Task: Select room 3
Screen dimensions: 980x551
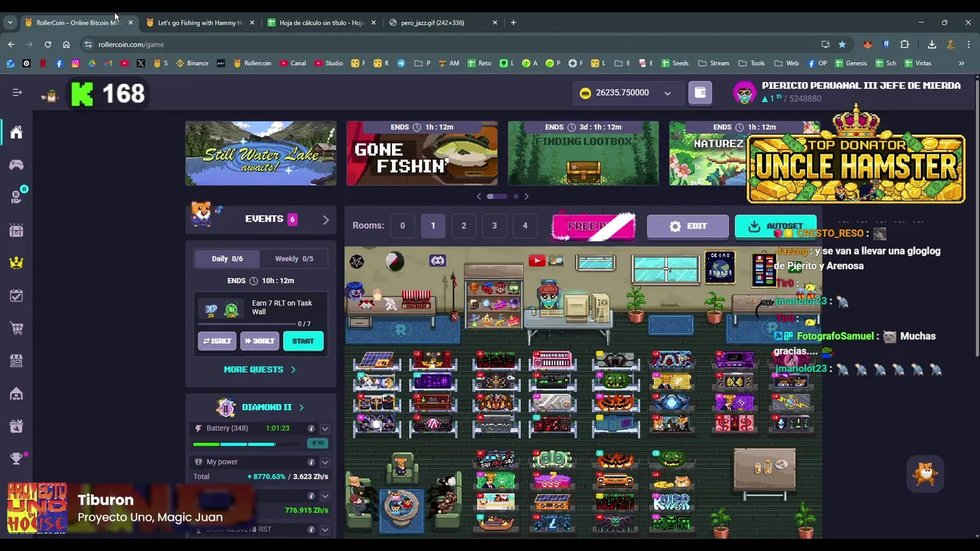Action: click(x=494, y=226)
